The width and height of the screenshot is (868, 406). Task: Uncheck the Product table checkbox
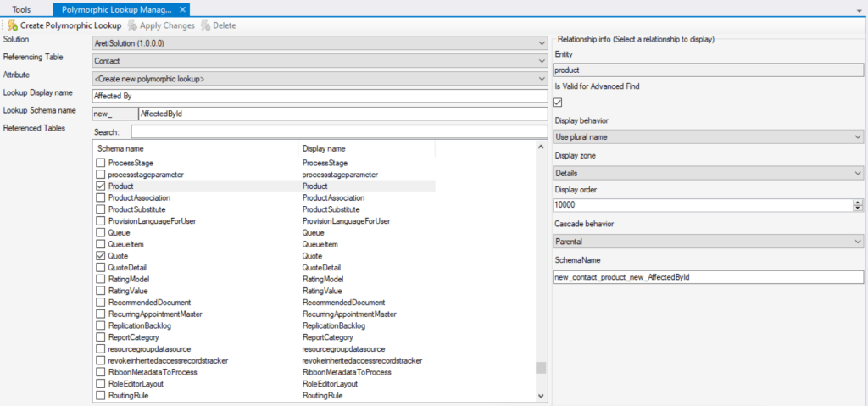point(101,186)
